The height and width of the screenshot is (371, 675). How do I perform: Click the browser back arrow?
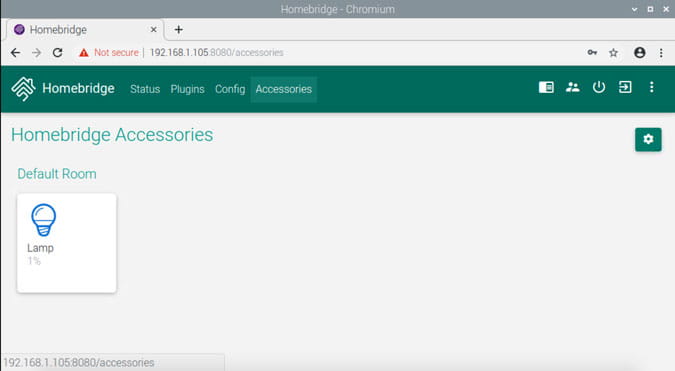coord(15,53)
